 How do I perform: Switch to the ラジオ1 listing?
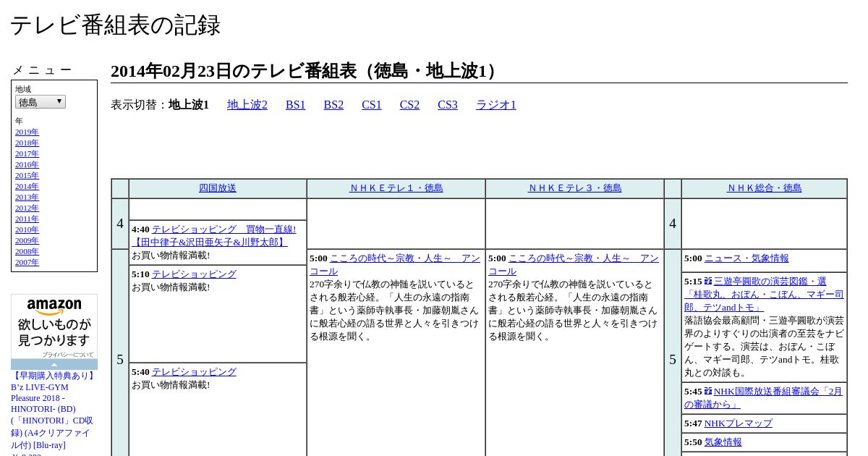pos(496,105)
